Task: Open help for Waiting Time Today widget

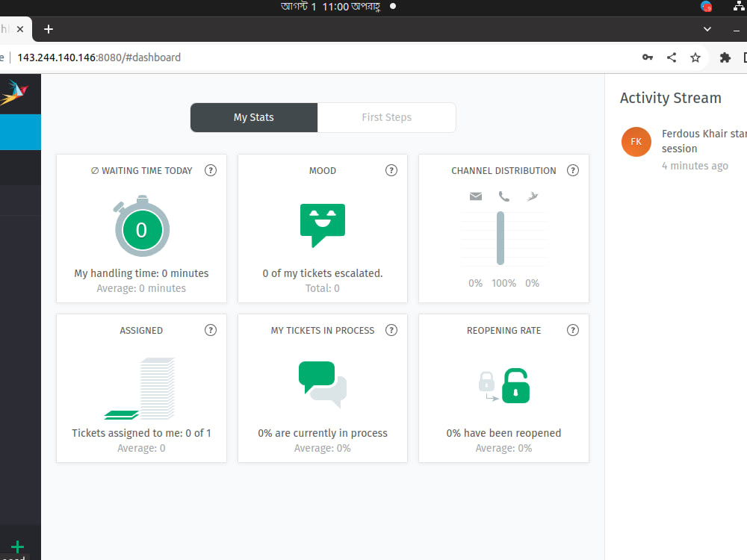Action: (x=211, y=170)
